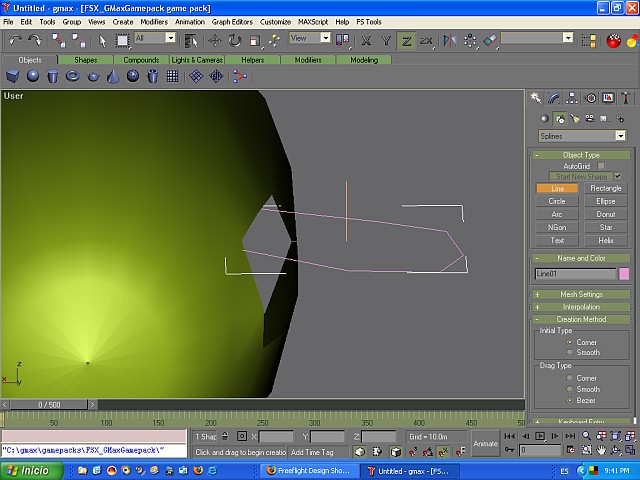Restrict transform to the Z axis
Screen dimensions: 640x480
coord(406,40)
